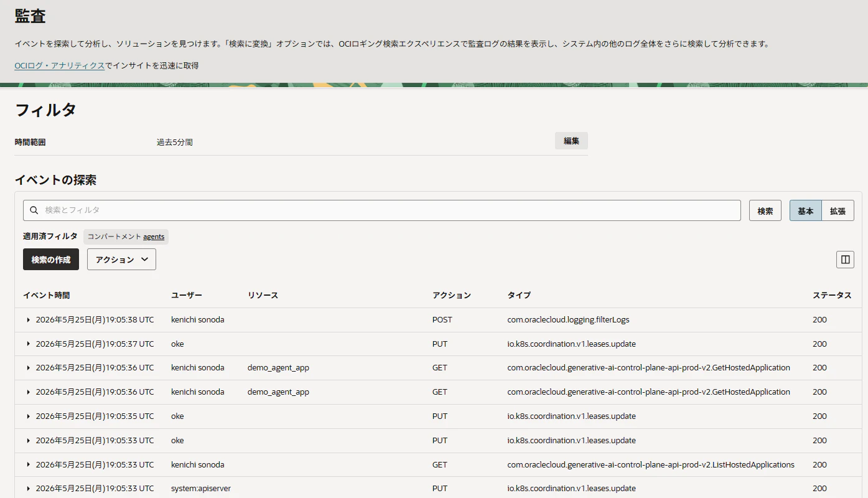This screenshot has height=498, width=868.
Task: Click 編集 to edit the time range
Action: tap(571, 141)
